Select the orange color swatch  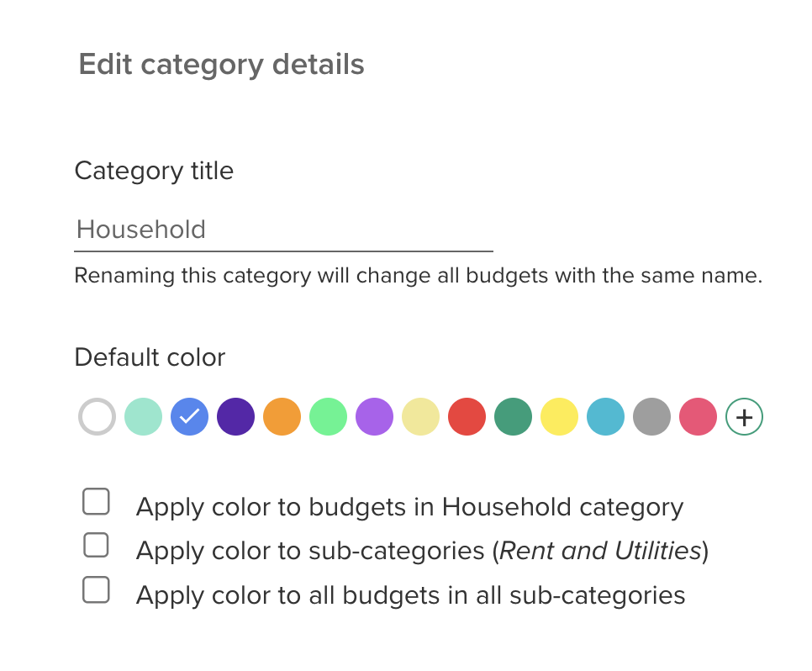coord(282,417)
